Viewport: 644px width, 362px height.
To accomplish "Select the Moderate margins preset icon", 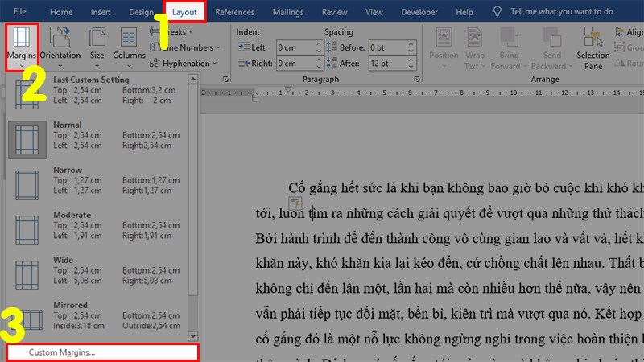I will click(27, 230).
